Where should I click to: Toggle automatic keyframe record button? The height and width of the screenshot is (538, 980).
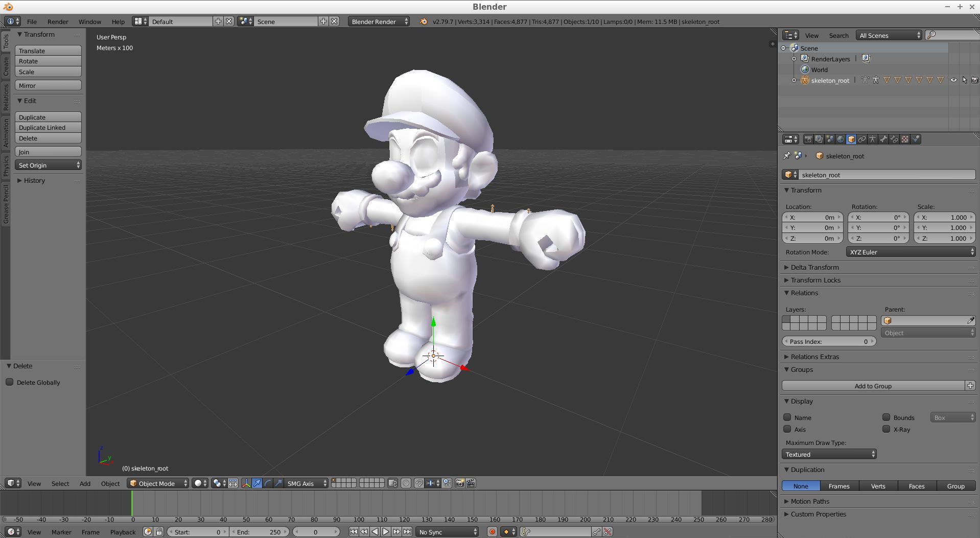point(492,532)
